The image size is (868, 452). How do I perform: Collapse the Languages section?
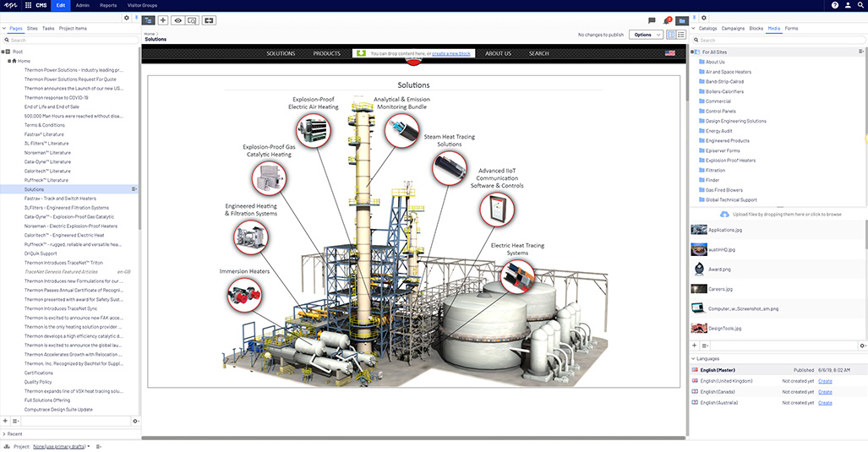coord(694,358)
